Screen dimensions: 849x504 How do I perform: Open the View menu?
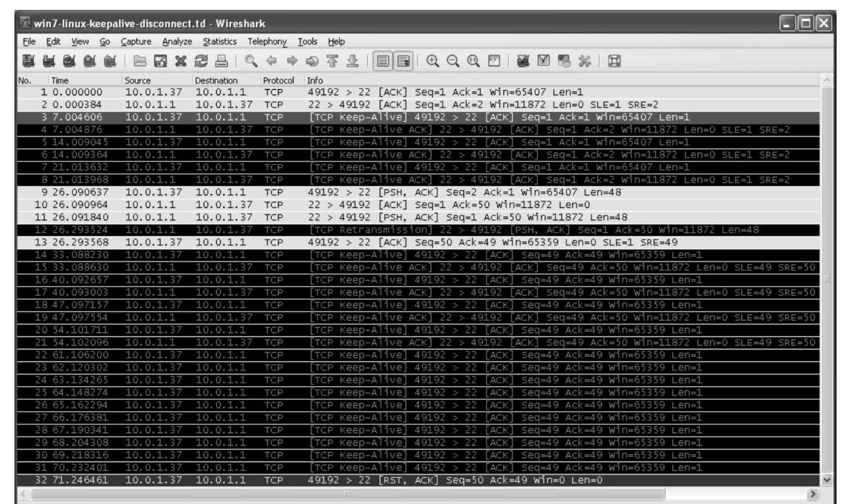[x=80, y=42]
